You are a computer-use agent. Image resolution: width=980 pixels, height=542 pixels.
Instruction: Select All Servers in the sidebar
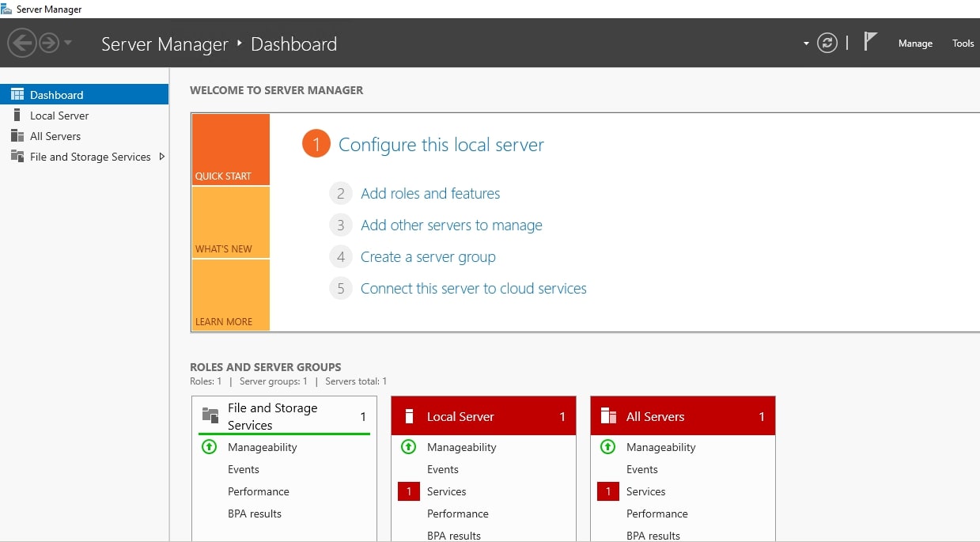click(x=84, y=136)
